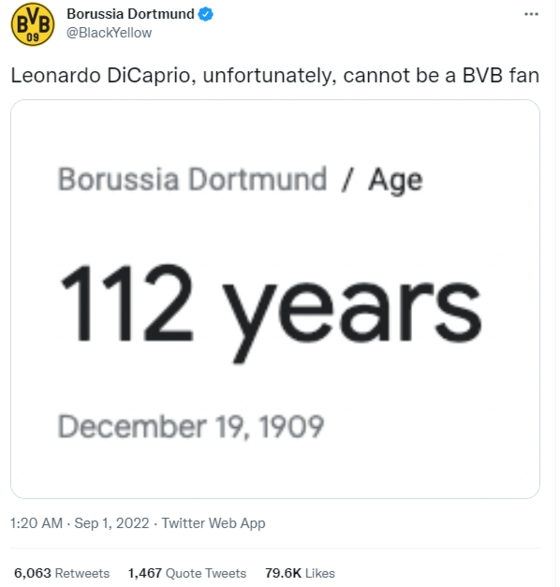The image size is (560, 587).
Task: Show the 79.6K Likes list
Action: (x=300, y=573)
